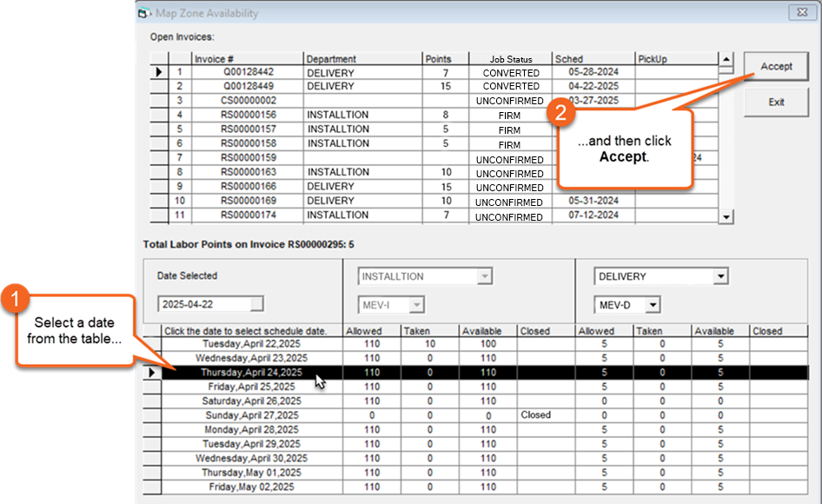822x504 pixels.
Task: Select invoice Q00128449 row
Action: 247,87
